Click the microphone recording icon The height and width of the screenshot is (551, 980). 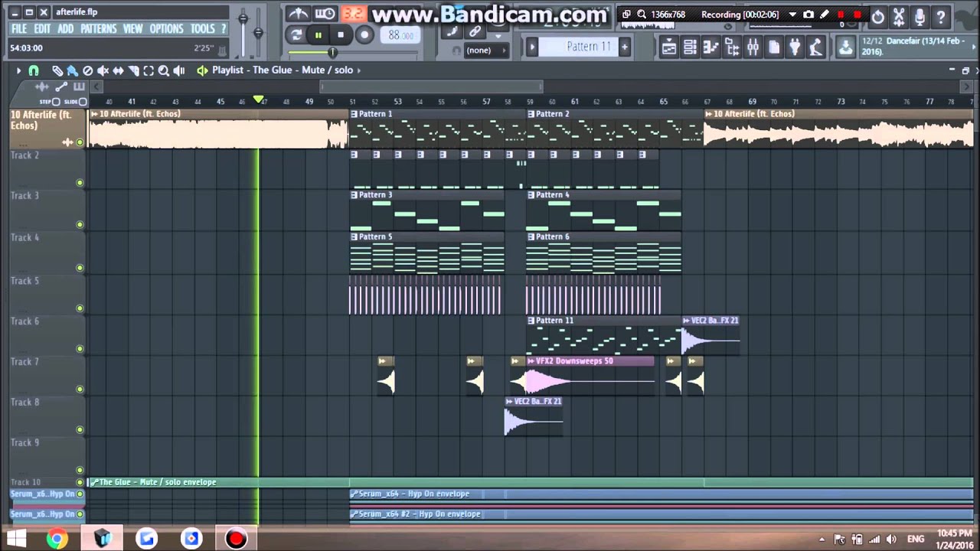pyautogui.click(x=920, y=16)
